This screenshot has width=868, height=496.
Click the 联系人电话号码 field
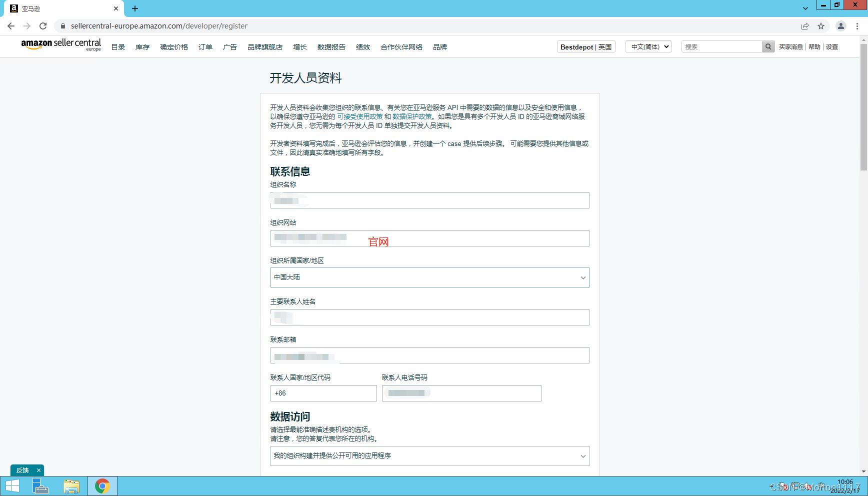461,393
